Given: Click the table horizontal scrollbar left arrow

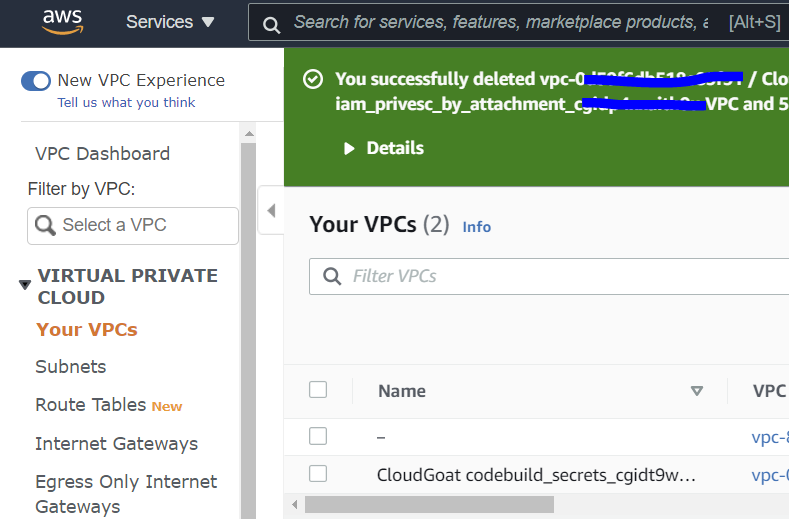Looking at the screenshot, I should [x=295, y=504].
